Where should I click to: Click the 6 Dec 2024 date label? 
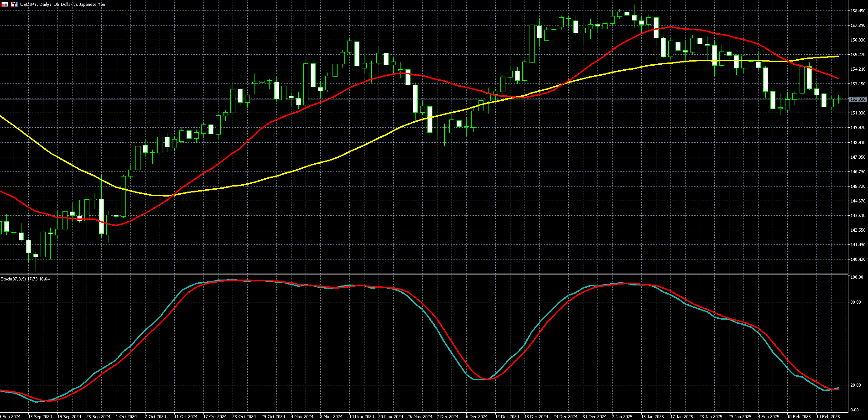[x=477, y=417]
